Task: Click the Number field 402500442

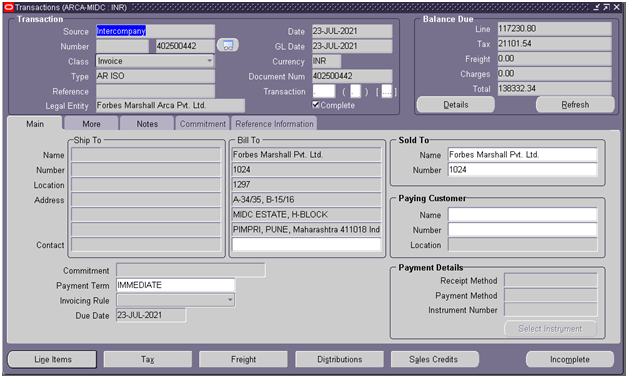Action: pyautogui.click(x=185, y=46)
